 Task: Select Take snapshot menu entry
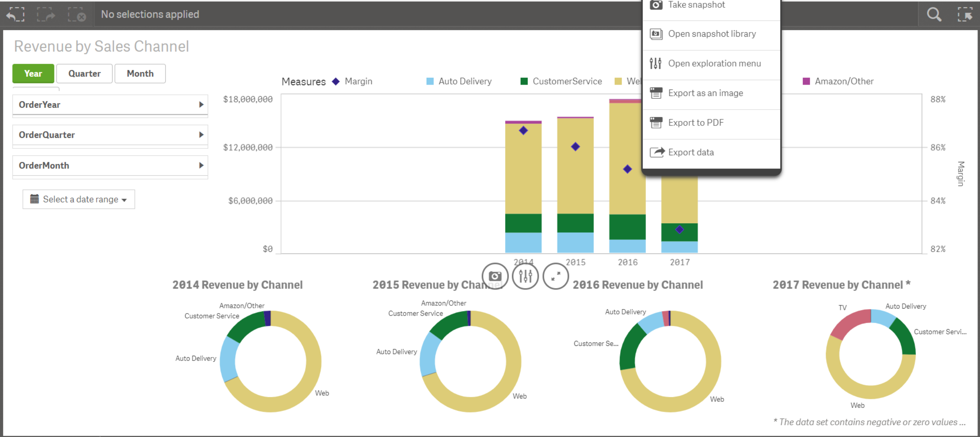coord(711,6)
